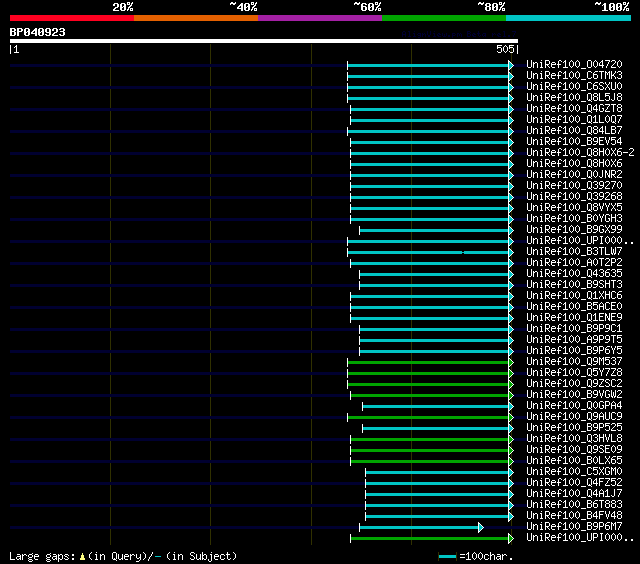Open hit UniRef100_Q04720

click(x=574, y=64)
